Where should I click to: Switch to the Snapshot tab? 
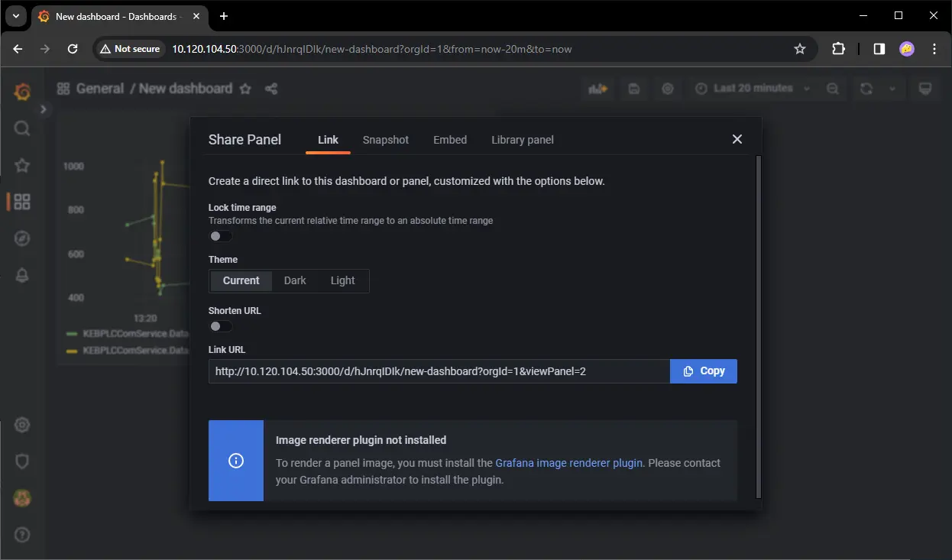pos(385,140)
